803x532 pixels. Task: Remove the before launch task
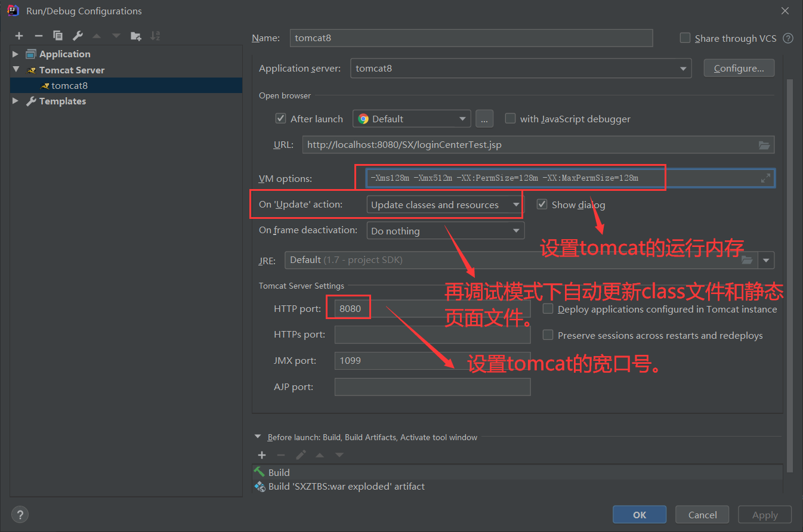click(x=281, y=455)
